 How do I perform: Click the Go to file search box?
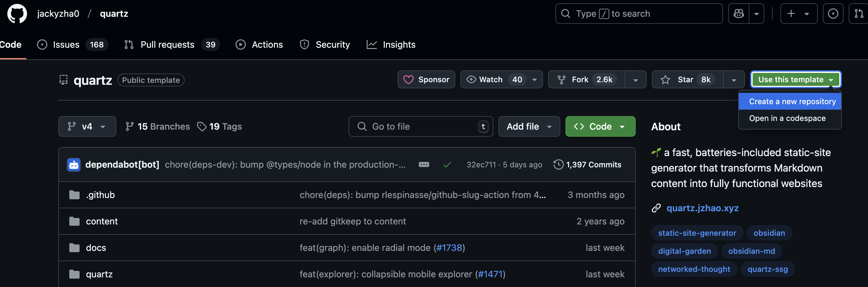pyautogui.click(x=420, y=126)
